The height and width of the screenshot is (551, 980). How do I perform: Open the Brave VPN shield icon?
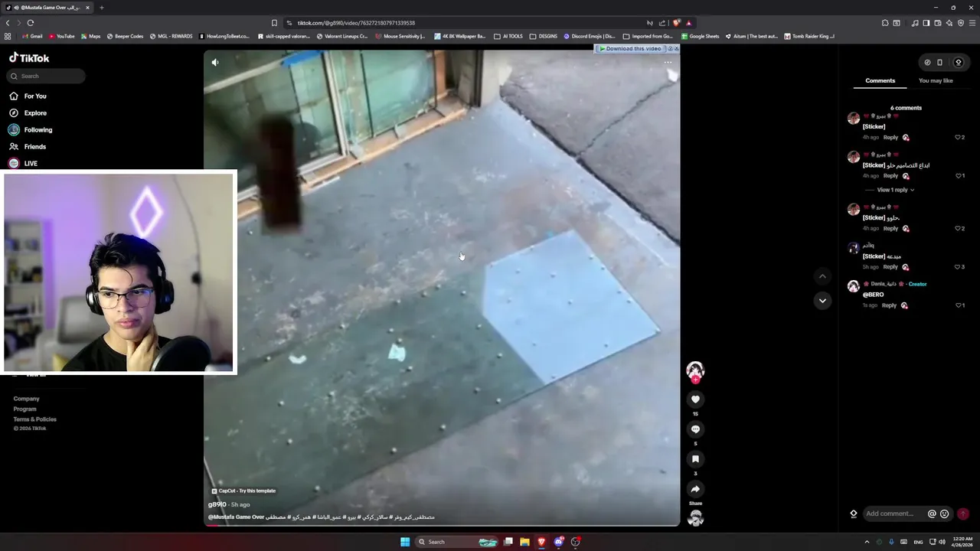click(x=961, y=23)
